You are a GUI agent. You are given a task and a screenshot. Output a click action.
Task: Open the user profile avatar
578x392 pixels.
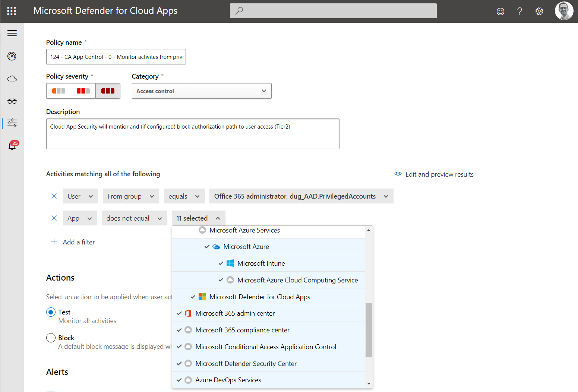click(564, 11)
